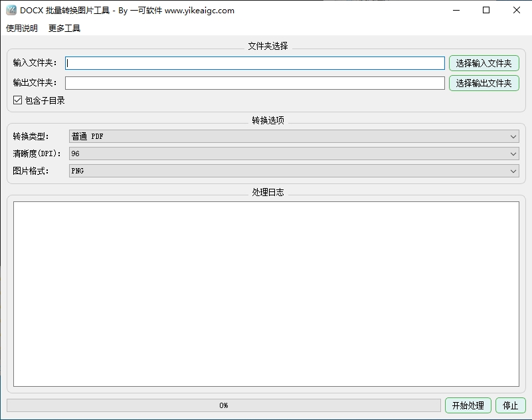Click the 选择输出文件夹 button

point(484,82)
